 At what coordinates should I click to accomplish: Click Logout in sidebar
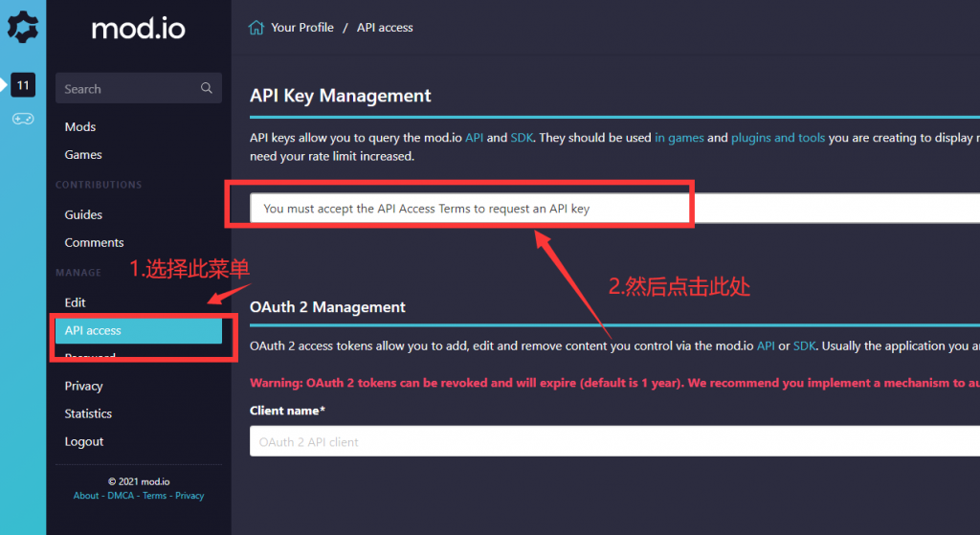pyautogui.click(x=84, y=442)
